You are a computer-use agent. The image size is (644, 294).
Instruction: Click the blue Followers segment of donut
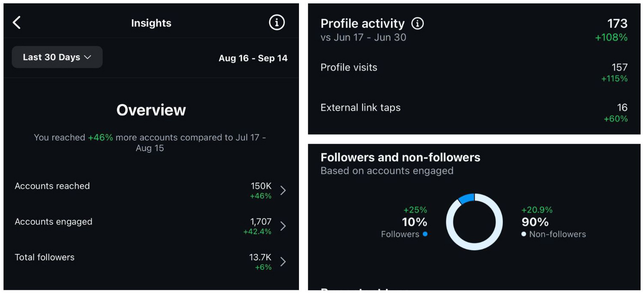point(466,198)
